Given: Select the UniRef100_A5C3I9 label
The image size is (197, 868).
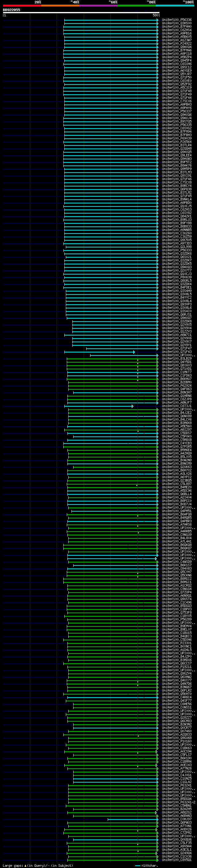Looking at the screenshot, I should [177, 88].
